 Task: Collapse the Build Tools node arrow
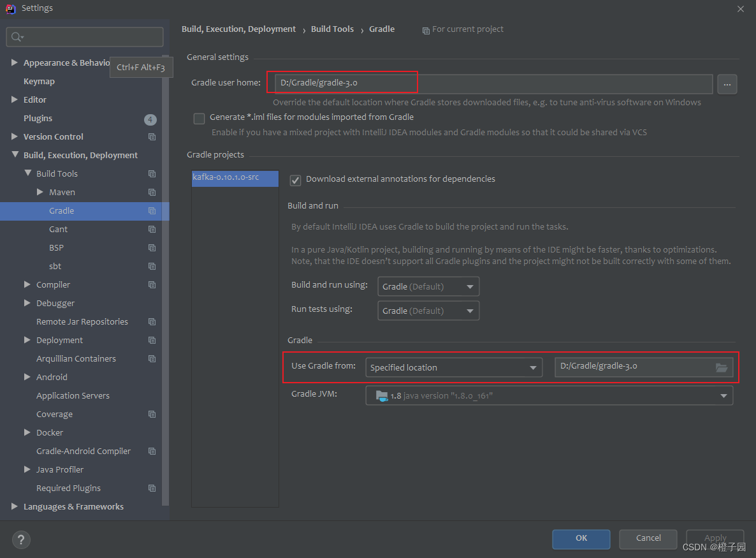[28, 173]
